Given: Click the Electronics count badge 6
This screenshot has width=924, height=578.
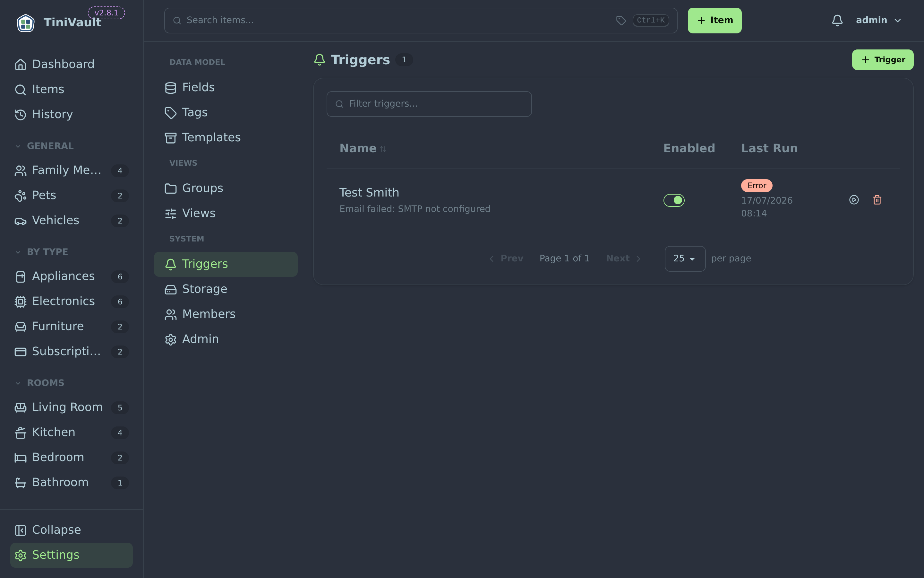Looking at the screenshot, I should point(120,302).
